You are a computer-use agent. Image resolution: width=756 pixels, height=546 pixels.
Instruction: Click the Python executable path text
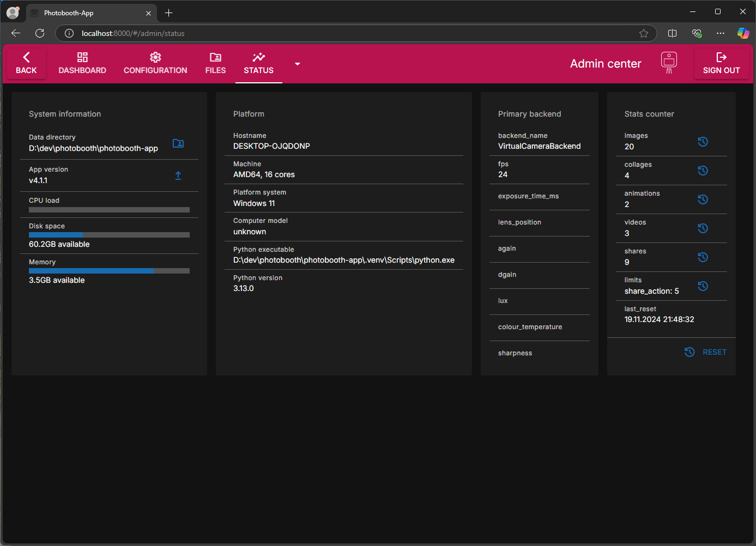[x=344, y=260]
